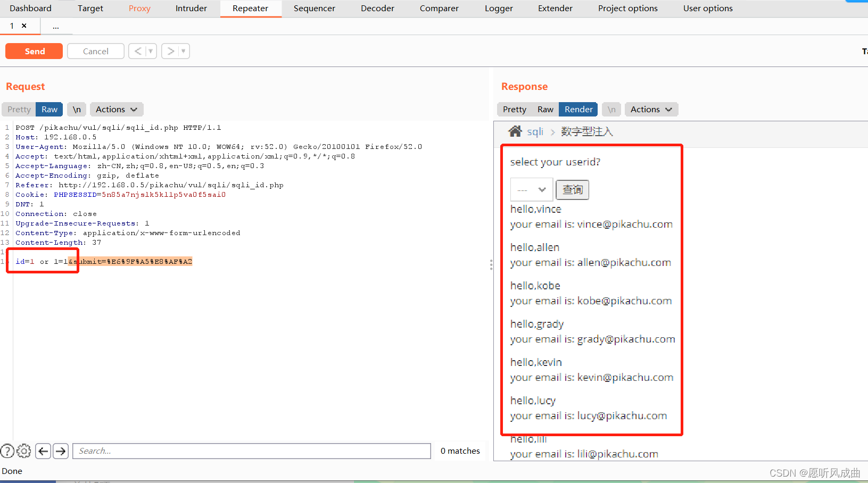Focus the request Search field
868x483 pixels.
click(251, 451)
